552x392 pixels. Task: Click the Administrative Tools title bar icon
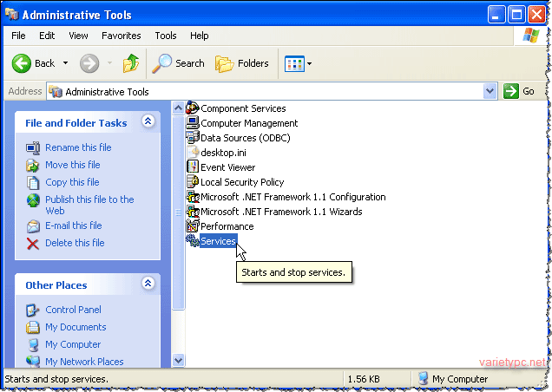point(11,14)
